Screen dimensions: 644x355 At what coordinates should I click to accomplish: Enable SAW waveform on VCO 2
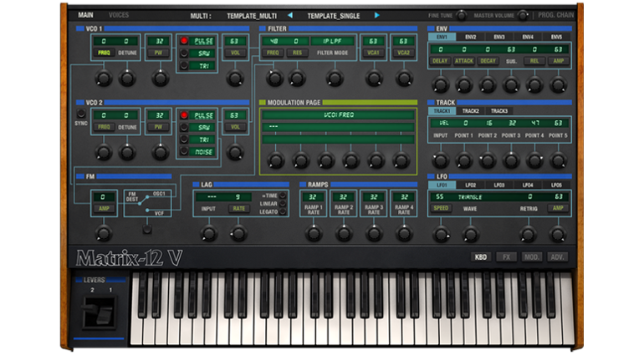184,127
